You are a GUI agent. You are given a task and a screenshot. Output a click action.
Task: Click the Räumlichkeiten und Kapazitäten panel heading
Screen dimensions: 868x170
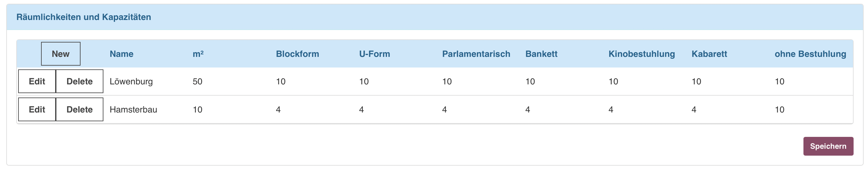point(84,17)
